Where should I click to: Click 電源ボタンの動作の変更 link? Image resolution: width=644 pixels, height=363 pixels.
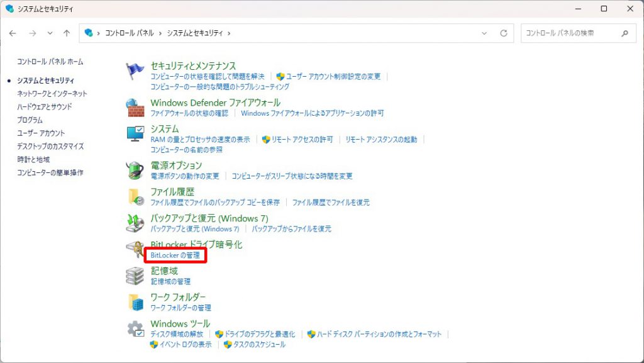pyautogui.click(x=185, y=176)
